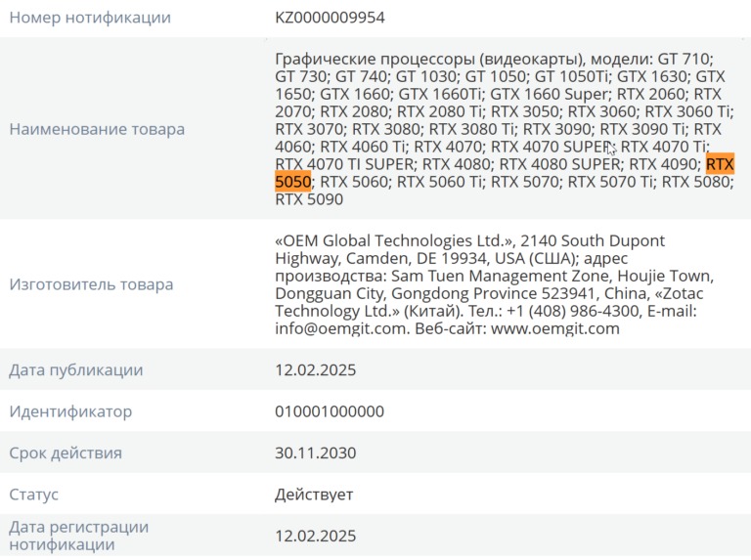
Task: Click 'RTX 5090' in the product list
Action: click(309, 199)
